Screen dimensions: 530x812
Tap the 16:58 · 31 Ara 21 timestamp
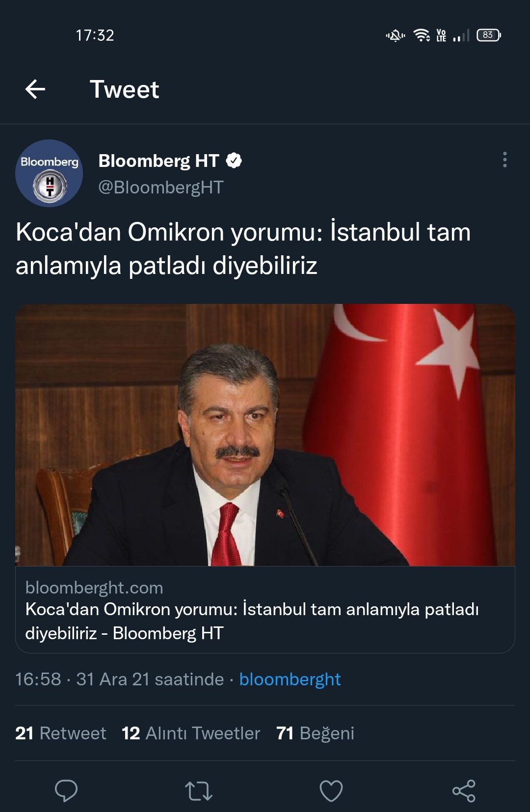click(x=120, y=679)
